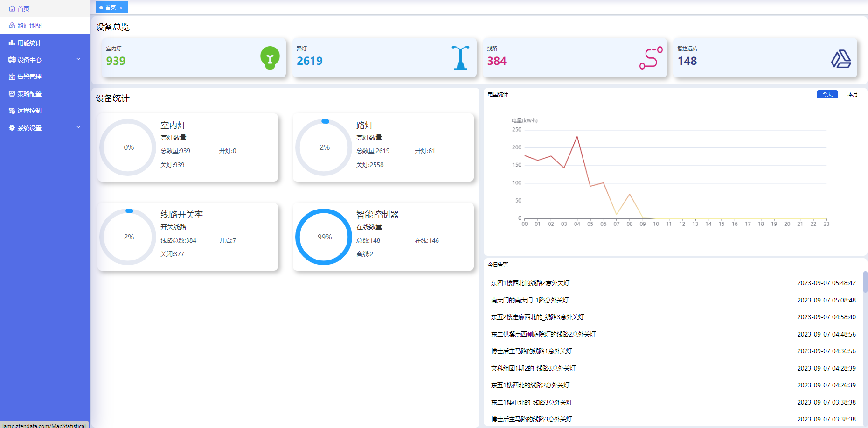Click the green indoor lamp bulb icon

tap(270, 58)
